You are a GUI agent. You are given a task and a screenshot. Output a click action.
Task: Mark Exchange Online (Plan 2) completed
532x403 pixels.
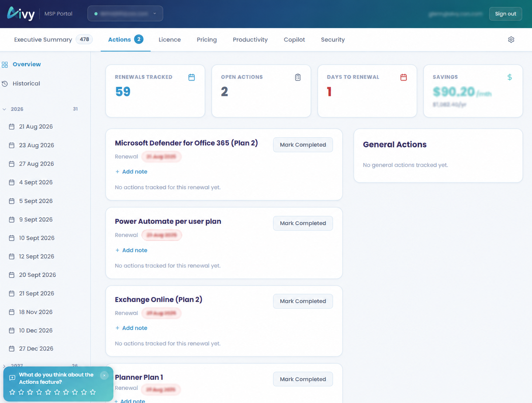[303, 301]
